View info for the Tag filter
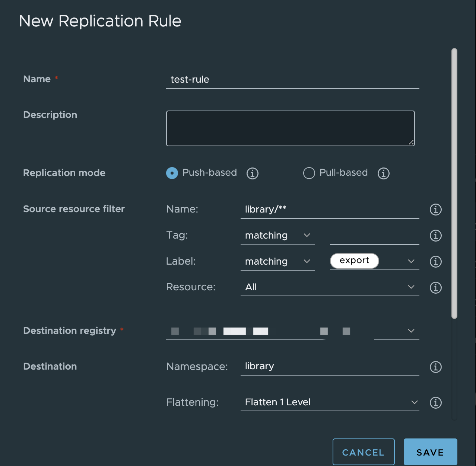 pos(435,235)
